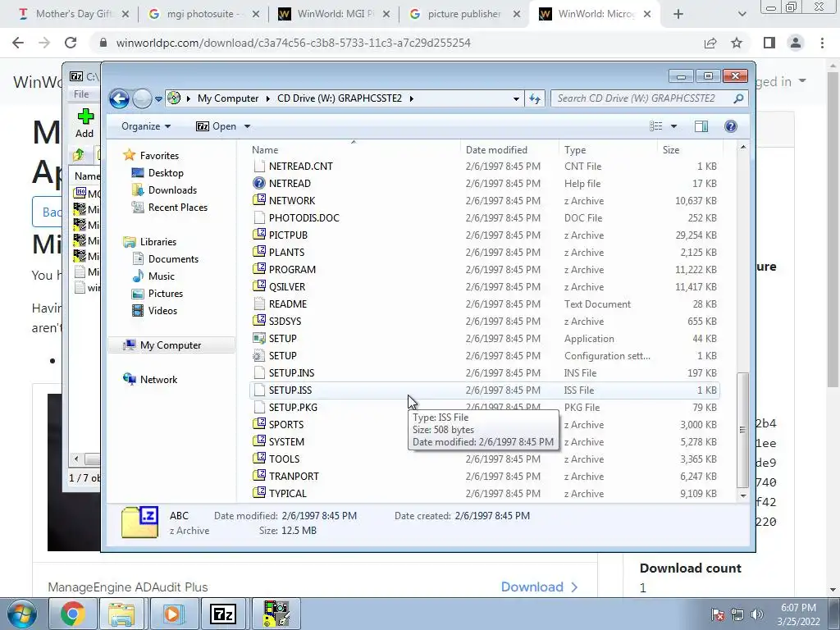Select Pictures library

pos(166,294)
